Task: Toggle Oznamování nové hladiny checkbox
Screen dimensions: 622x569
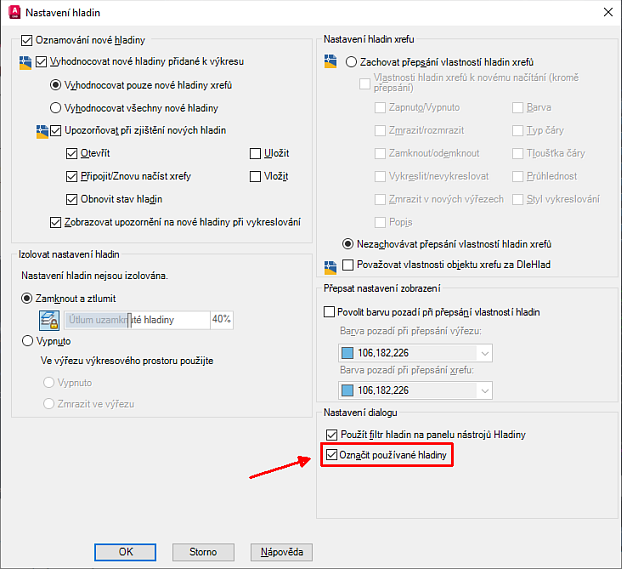Action: pos(27,41)
